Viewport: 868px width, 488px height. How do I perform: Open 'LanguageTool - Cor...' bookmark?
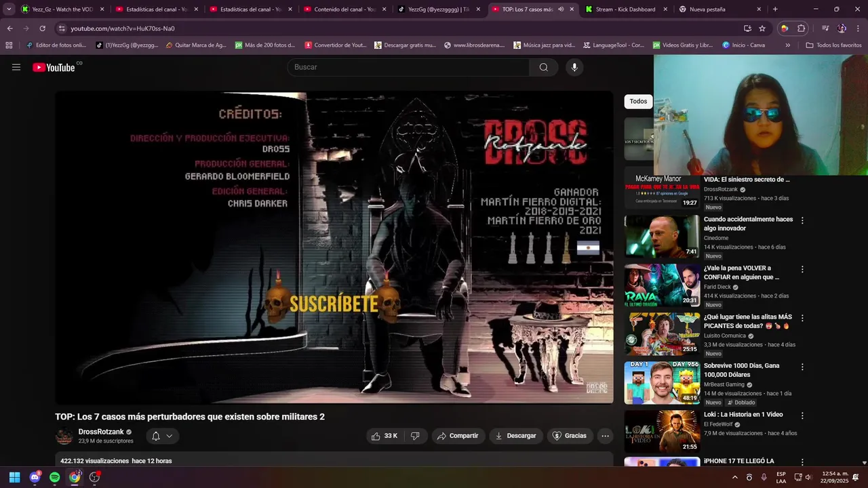(613, 45)
